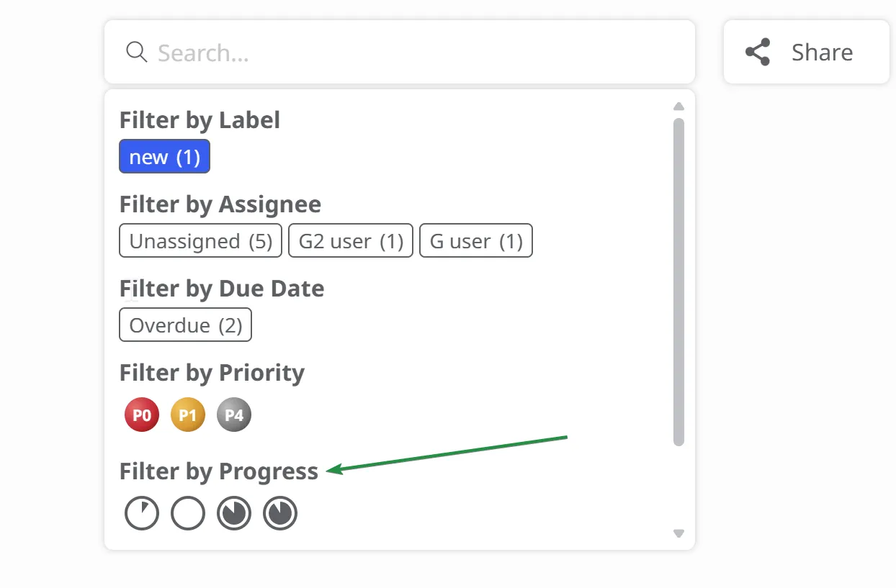Select the empty circle zero-progress icon
This screenshot has width=896, height=588.
(188, 514)
